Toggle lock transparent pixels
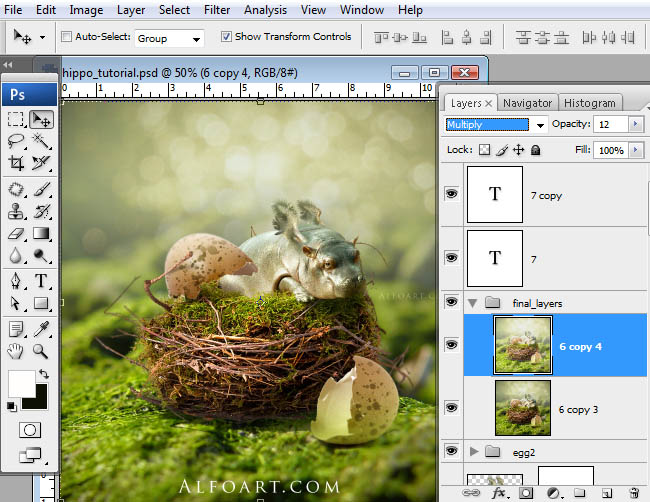The height and width of the screenshot is (502, 650). (x=484, y=150)
